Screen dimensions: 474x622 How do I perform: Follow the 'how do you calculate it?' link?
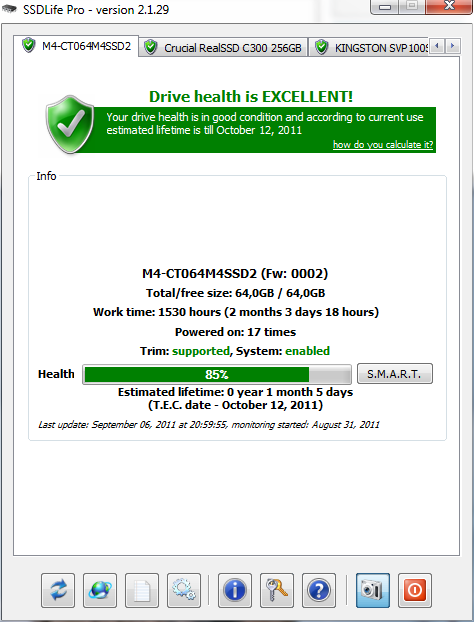(x=383, y=145)
